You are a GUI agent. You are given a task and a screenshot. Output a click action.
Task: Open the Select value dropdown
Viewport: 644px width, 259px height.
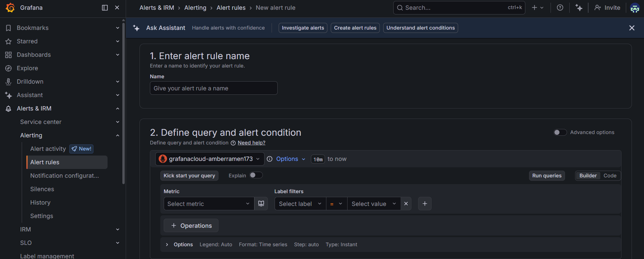point(374,204)
